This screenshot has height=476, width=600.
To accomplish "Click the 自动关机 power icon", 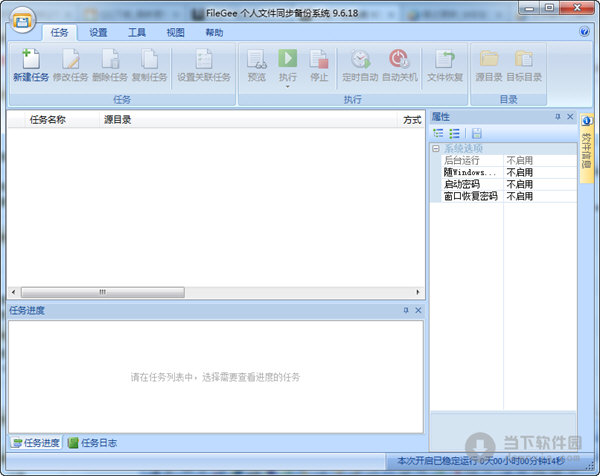I will [399, 59].
